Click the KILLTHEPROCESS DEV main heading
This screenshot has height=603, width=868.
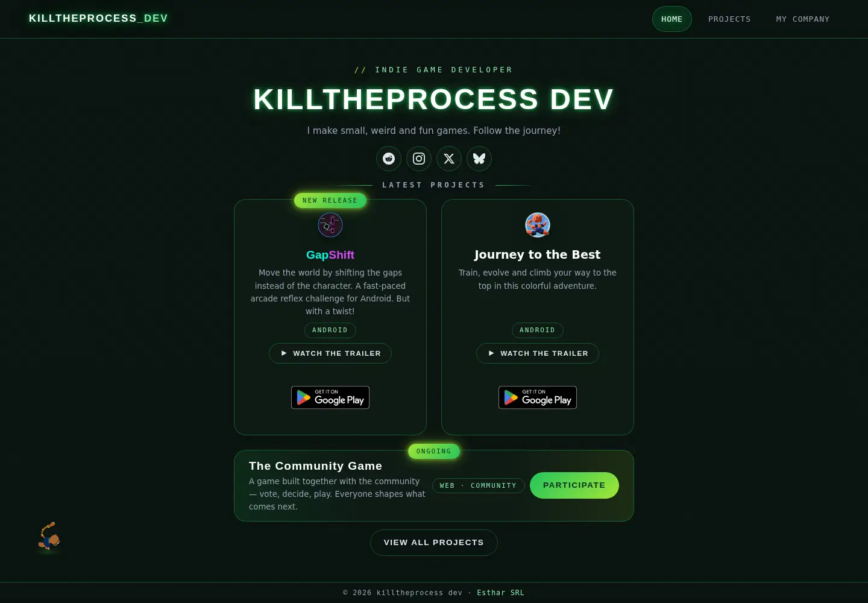pos(434,99)
